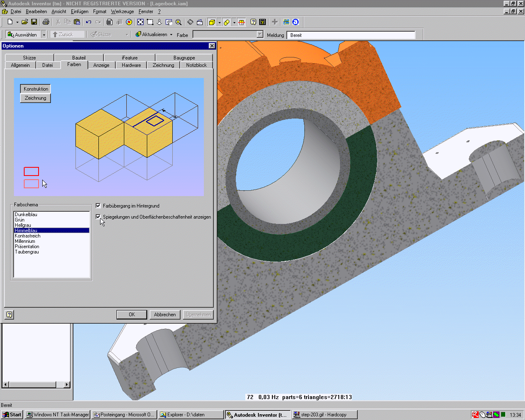Expand the Farbe combo box
The width and height of the screenshot is (525, 420).
260,35
